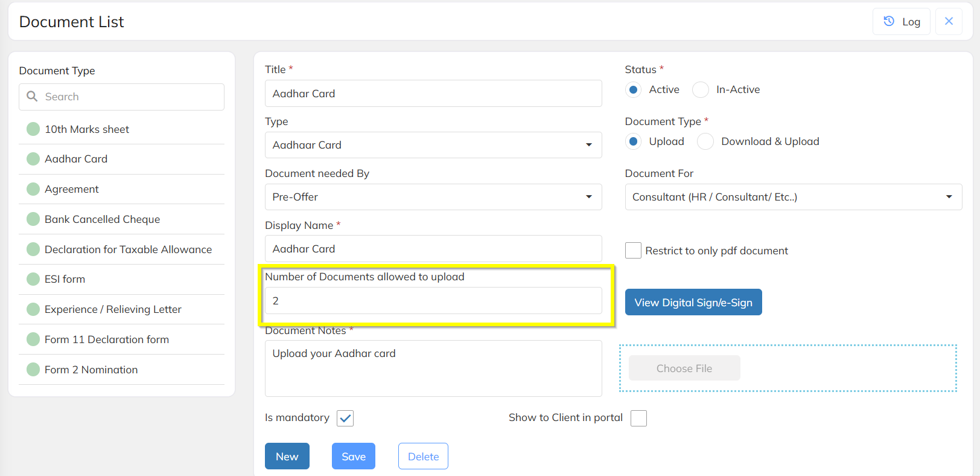This screenshot has width=980, height=476.
Task: Open the Document For dropdown
Action: 793,197
